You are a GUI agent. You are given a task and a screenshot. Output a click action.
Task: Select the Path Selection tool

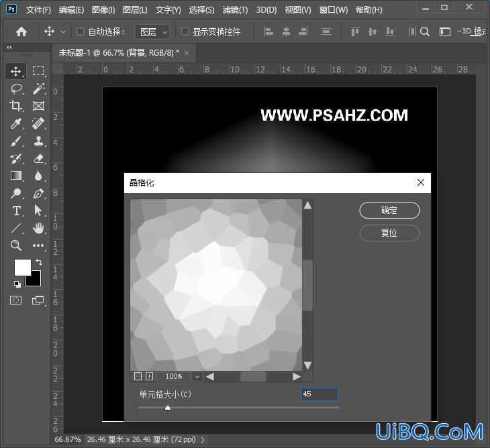(x=38, y=211)
